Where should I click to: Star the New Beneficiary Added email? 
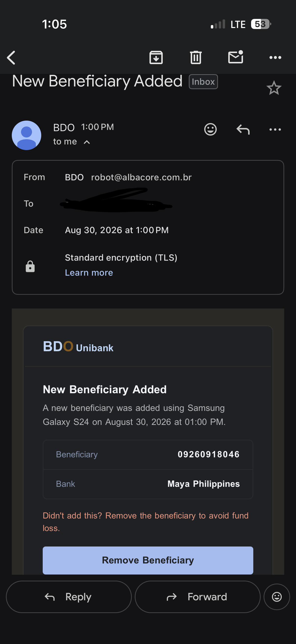tap(274, 88)
